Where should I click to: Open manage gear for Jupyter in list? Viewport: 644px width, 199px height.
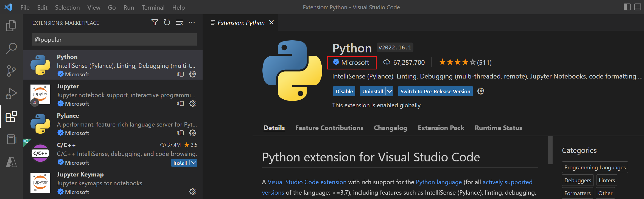193,103
